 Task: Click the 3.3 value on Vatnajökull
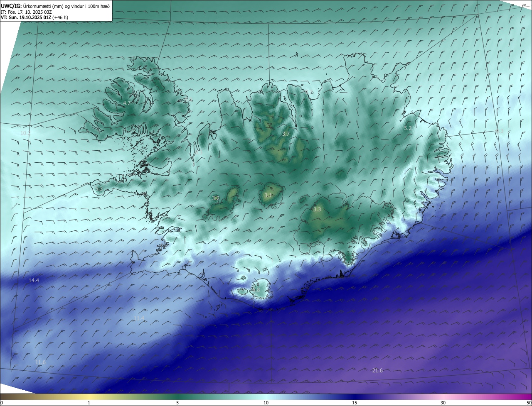pos(317,210)
